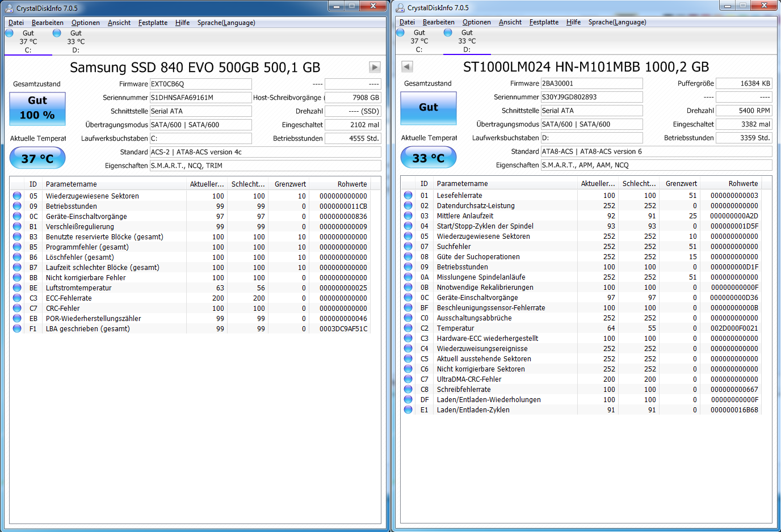Open Festplatte menu in right window
781x532 pixels.
tap(544, 22)
